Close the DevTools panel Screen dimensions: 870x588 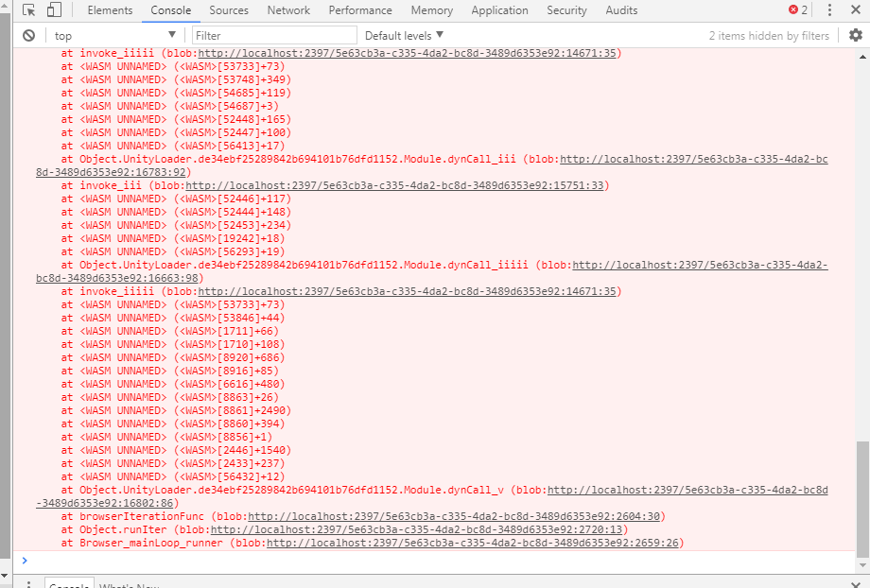pyautogui.click(x=855, y=10)
